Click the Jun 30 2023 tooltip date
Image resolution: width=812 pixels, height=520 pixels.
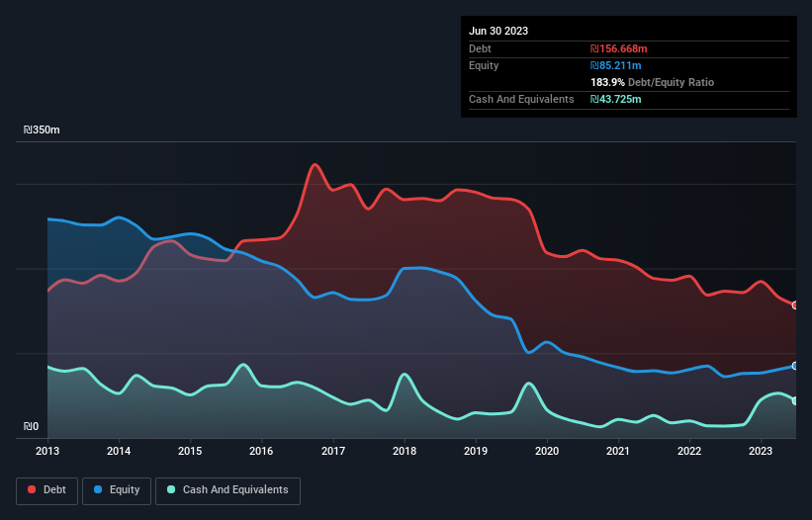coord(498,31)
